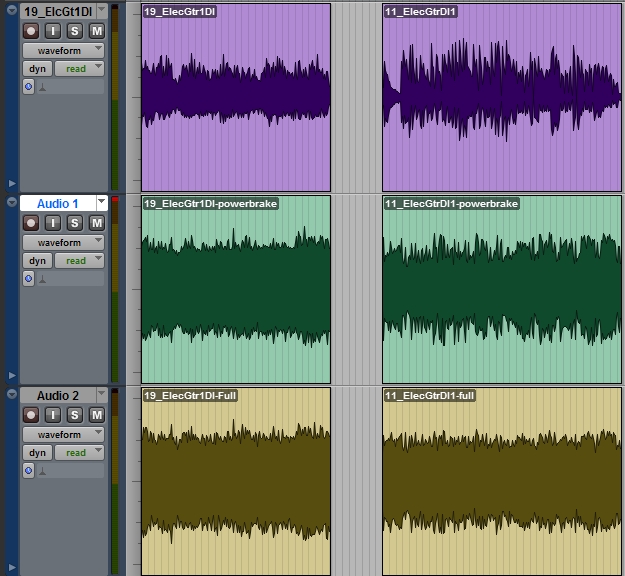The width and height of the screenshot is (625, 576).
Task: Record-enable the Audio 1 track
Action: coord(30,223)
